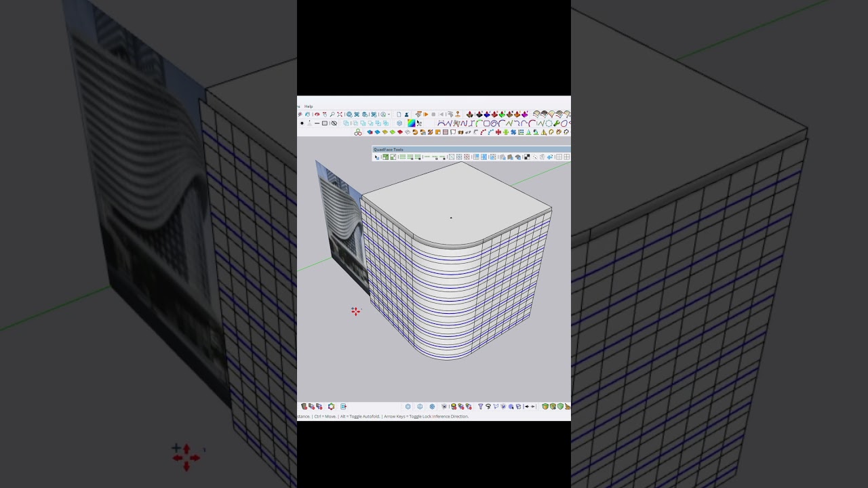Open the rainbow gradient color icon
868x488 pixels.
(x=412, y=123)
